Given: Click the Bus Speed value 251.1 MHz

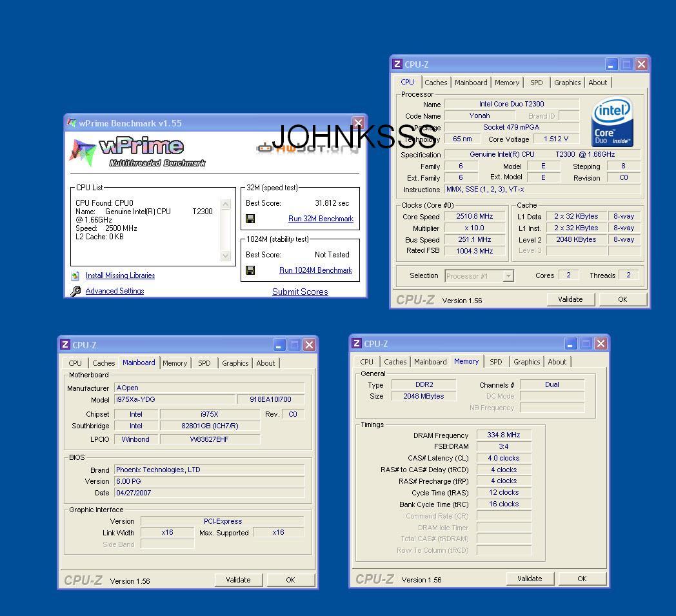Looking at the screenshot, I should pyautogui.click(x=475, y=239).
